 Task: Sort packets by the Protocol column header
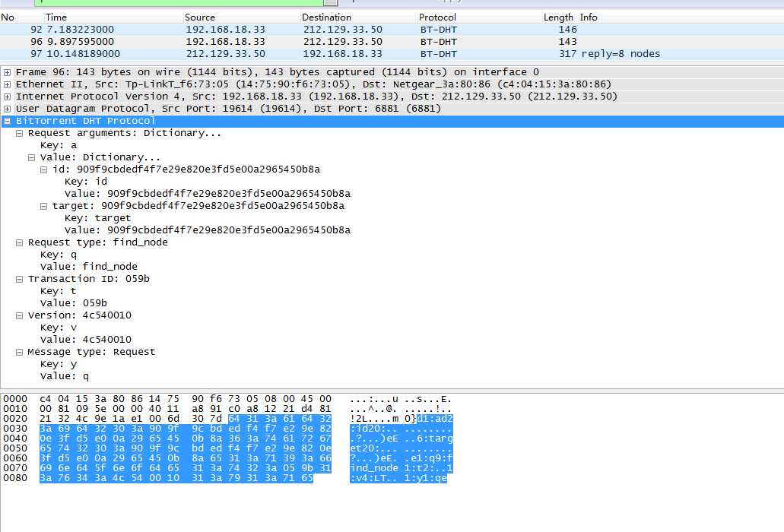[437, 17]
